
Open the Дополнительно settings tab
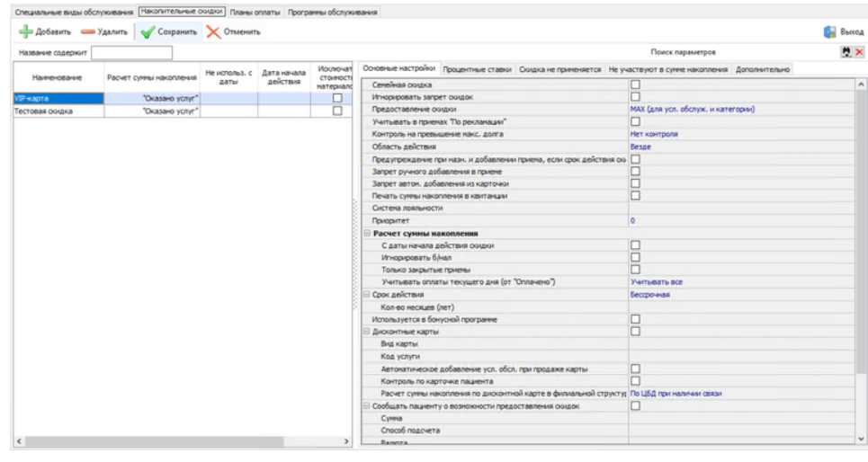coord(763,69)
